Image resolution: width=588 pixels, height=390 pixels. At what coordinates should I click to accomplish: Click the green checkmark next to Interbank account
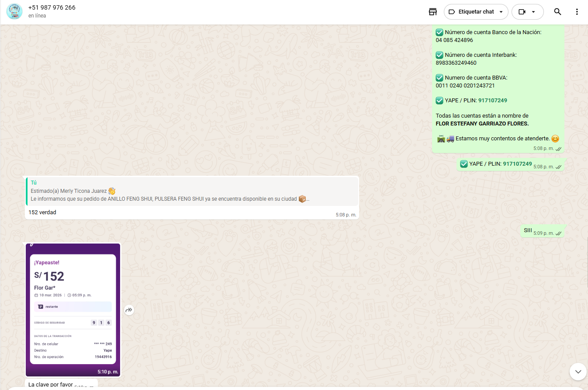[439, 55]
